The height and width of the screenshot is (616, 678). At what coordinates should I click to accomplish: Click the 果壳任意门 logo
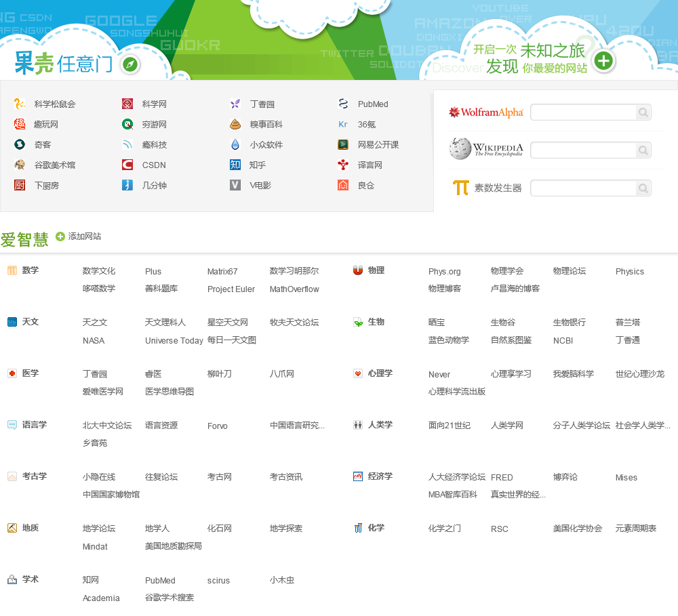pyautogui.click(x=62, y=63)
